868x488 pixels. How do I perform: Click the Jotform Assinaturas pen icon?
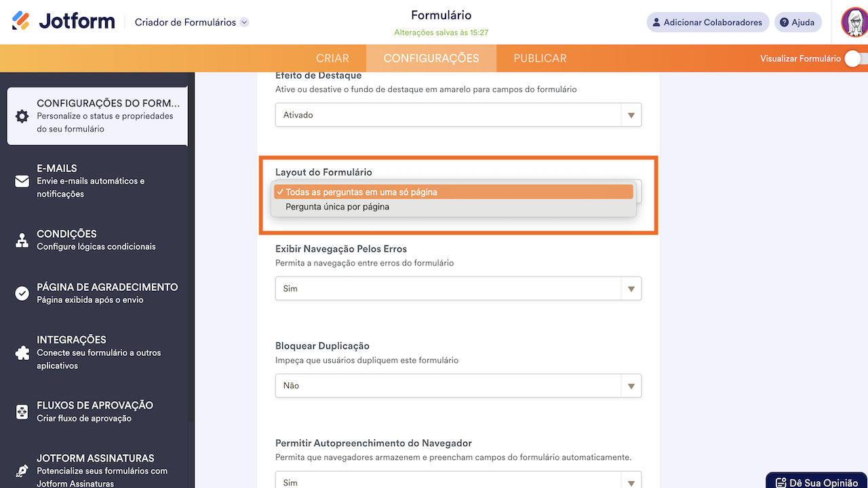point(22,470)
